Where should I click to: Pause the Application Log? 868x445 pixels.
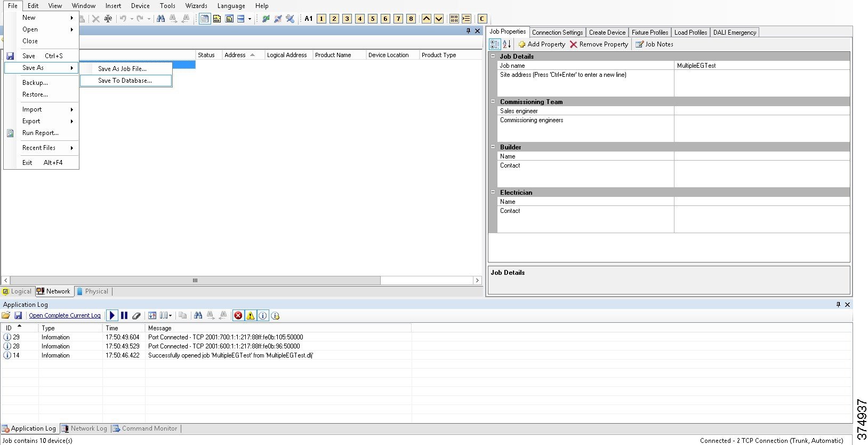click(124, 315)
